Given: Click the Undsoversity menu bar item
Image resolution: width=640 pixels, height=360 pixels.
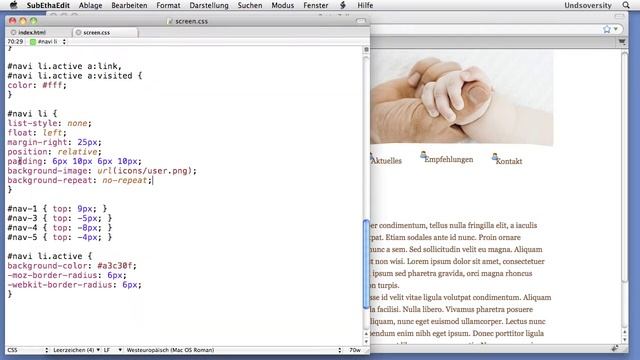Looking at the screenshot, I should [588, 5].
